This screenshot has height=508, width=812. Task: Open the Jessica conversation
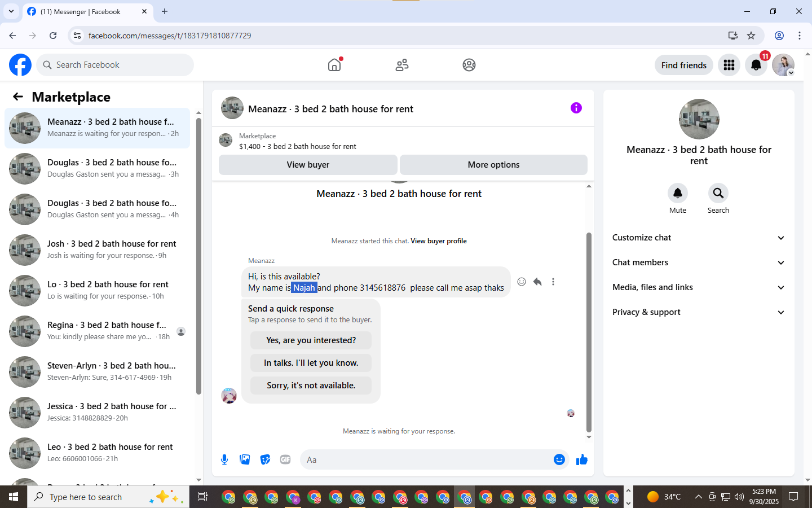[97, 413]
